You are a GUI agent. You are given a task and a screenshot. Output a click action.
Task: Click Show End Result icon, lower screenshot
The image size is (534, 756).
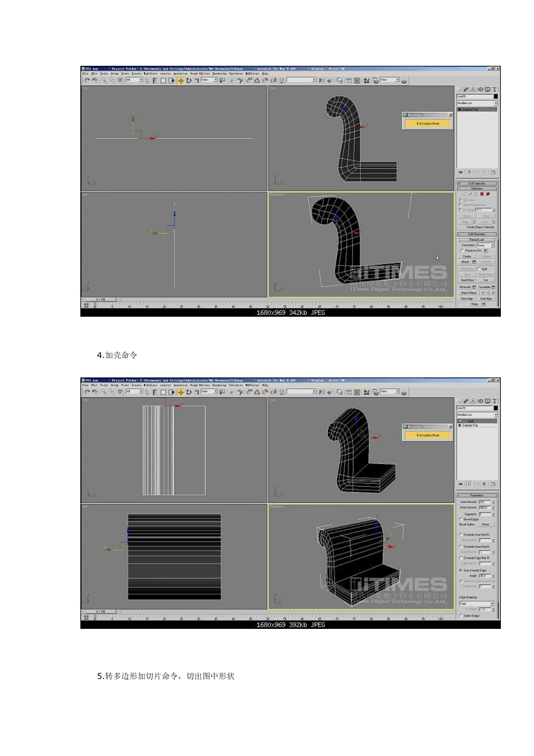469,484
